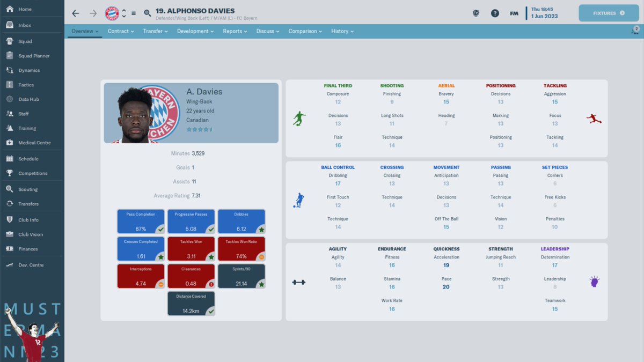Open the search magnifier in header
The width and height of the screenshot is (644, 362).
148,13
